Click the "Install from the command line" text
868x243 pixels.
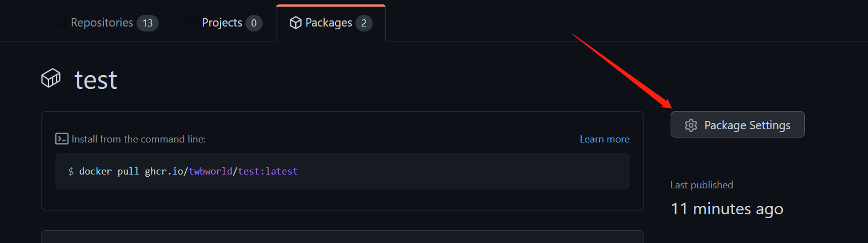[139, 139]
